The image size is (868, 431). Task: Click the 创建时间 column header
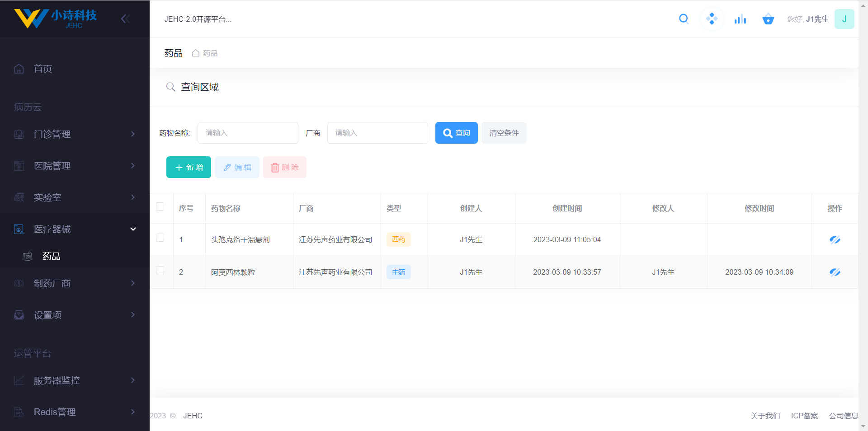(x=567, y=208)
